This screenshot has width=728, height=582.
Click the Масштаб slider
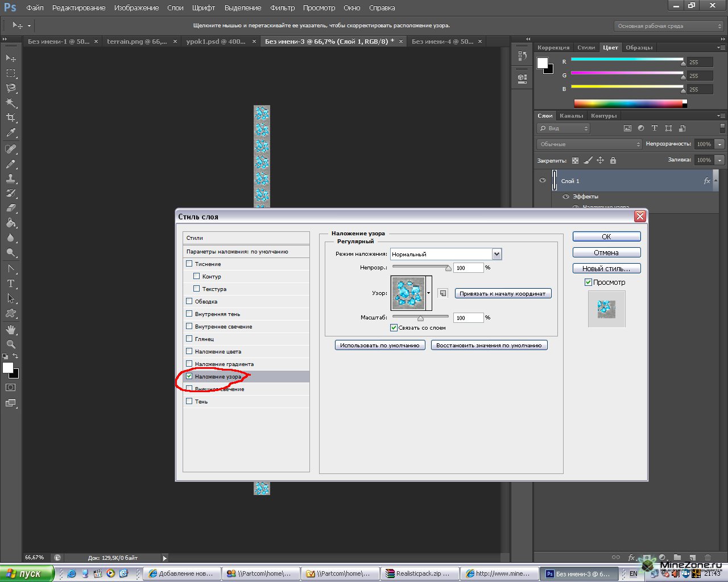[x=420, y=318]
